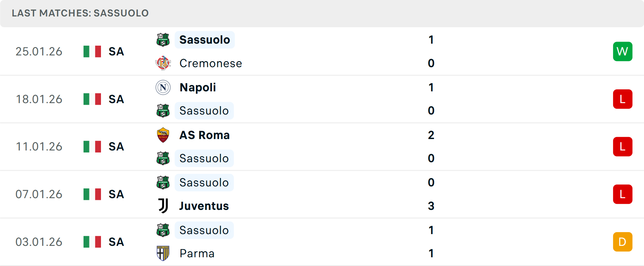Image resolution: width=644 pixels, height=266 pixels.
Task: Open the AS Roma team link
Action: (x=205, y=135)
